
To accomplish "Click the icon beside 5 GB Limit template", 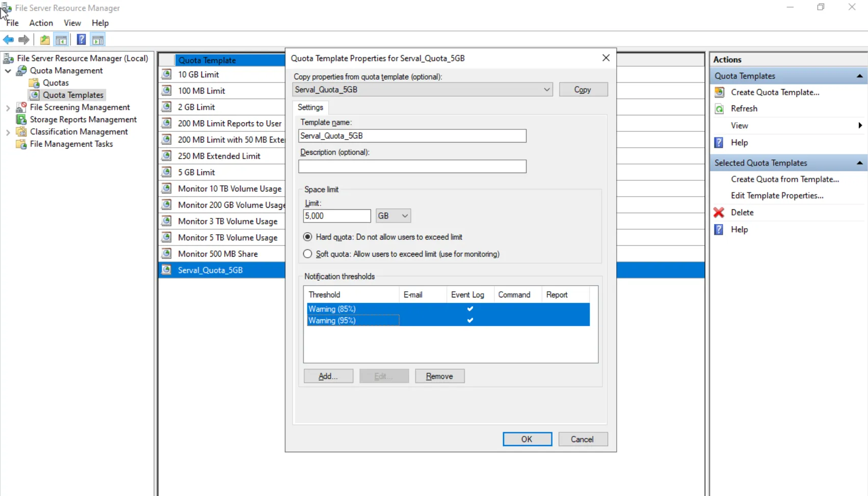I will click(x=167, y=172).
